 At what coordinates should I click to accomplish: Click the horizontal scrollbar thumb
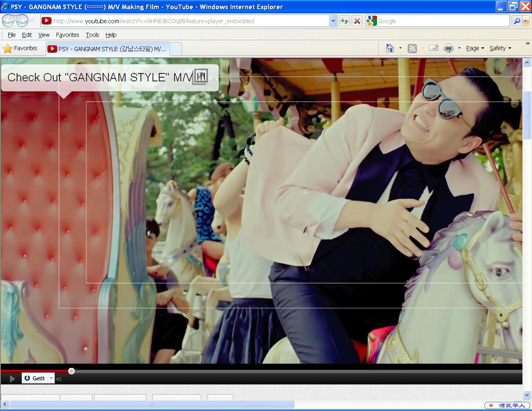click(152, 404)
